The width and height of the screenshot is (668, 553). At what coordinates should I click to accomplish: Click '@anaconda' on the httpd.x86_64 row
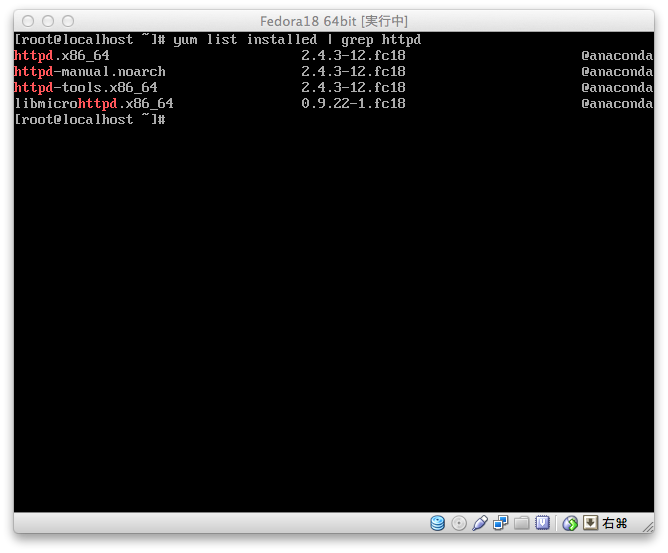coord(617,55)
